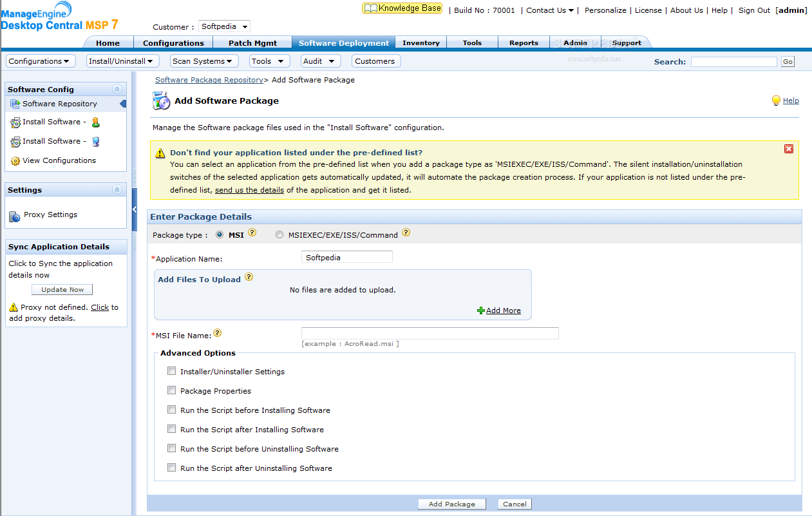Close the yellow notification with red X
812x516 pixels.
click(789, 149)
